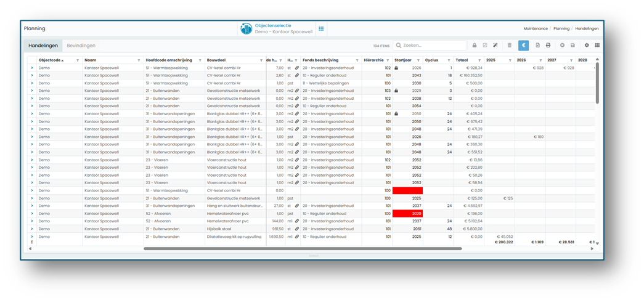This screenshot has width=644, height=300.
Task: Click the magnifier icon in search box
Action: [x=398, y=46]
